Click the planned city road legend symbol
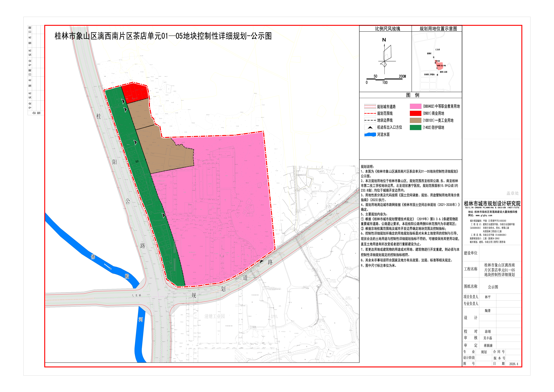 pos(370,106)
